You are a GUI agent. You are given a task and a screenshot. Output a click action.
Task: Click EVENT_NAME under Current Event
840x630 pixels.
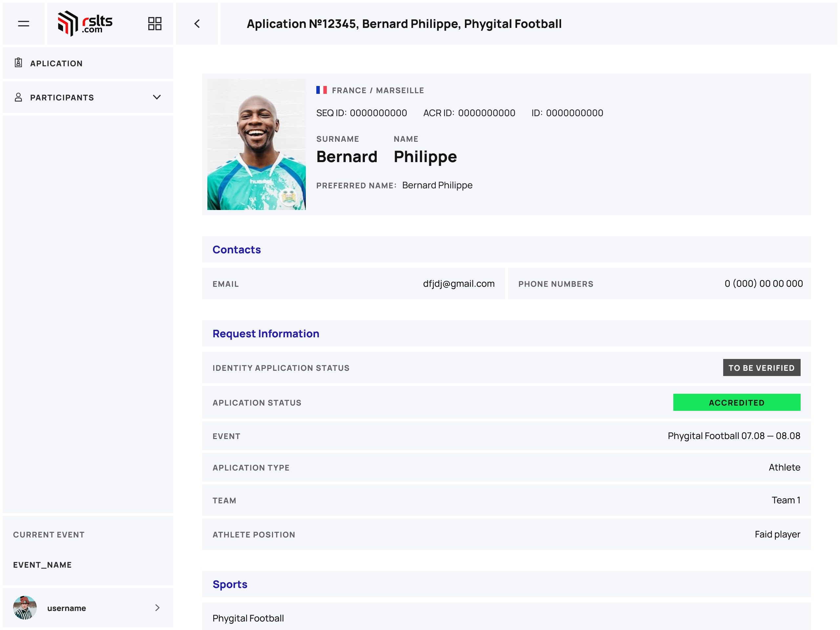(42, 565)
